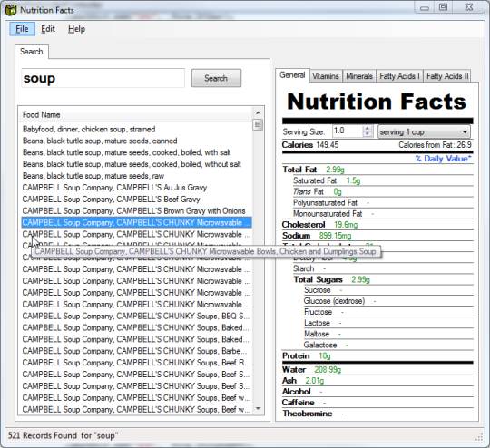
Task: Click the Theobromine entry
Action: (313, 414)
